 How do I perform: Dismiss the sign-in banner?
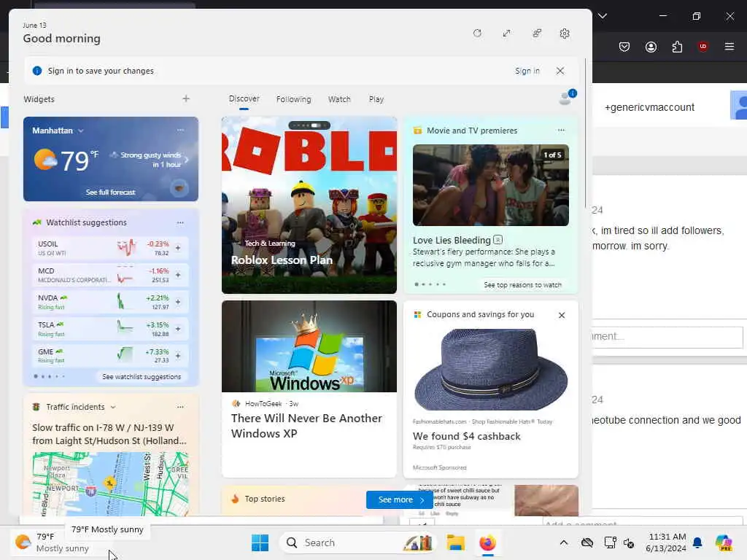560,71
